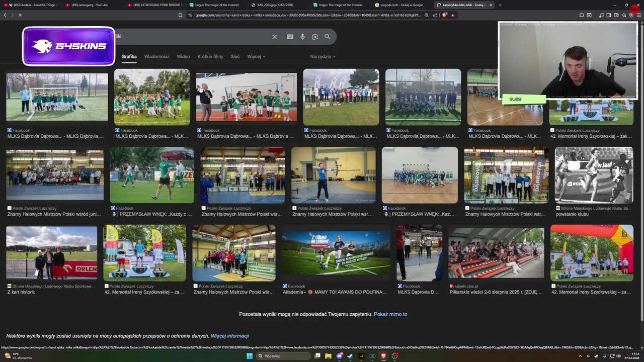Open 'Z kart historii:' result title
644x362 pixels.
(21, 292)
